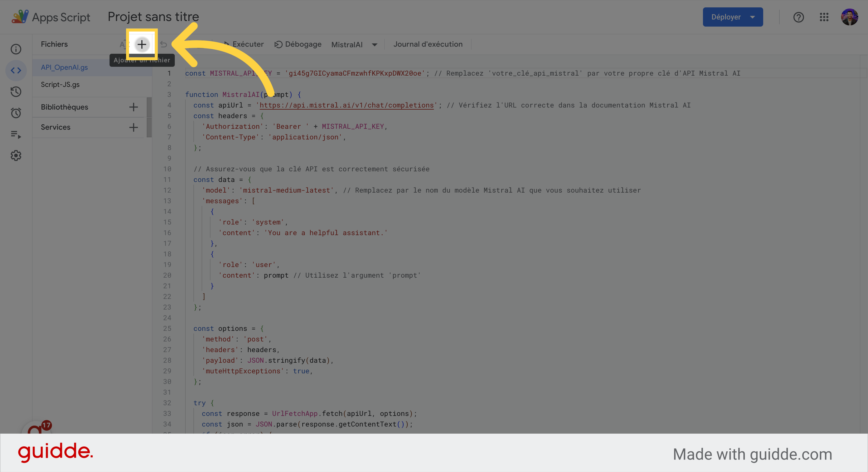Open Google apps grid icon
The width and height of the screenshot is (868, 472).
pyautogui.click(x=824, y=17)
